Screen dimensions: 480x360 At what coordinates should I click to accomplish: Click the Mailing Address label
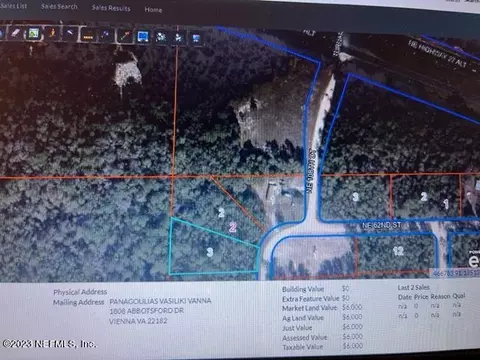pyautogui.click(x=79, y=302)
